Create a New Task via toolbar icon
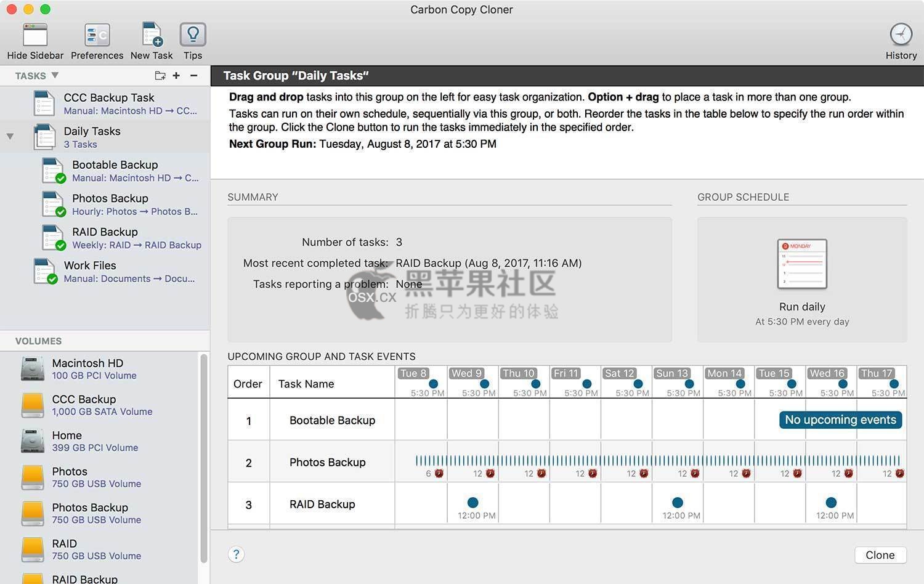 [152, 35]
